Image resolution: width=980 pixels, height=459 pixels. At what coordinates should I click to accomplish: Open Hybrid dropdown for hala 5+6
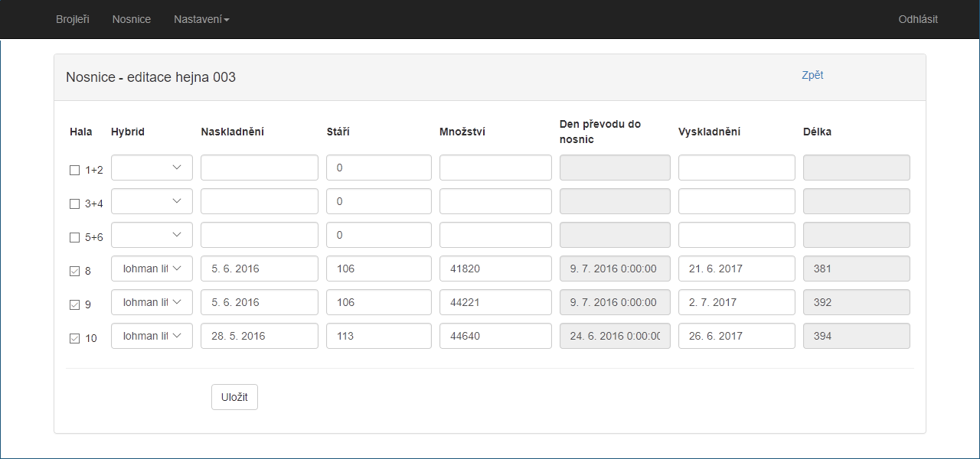[152, 235]
